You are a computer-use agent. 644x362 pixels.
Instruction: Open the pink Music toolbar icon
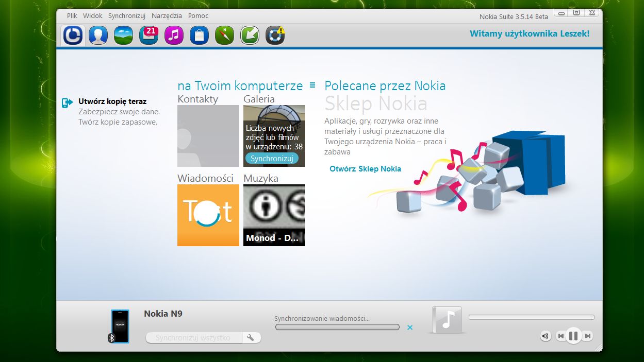coord(174,35)
